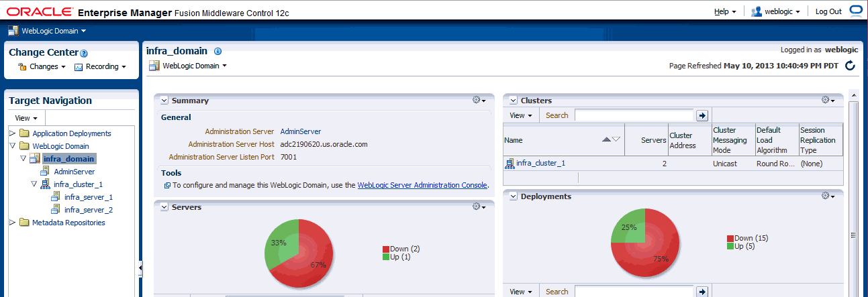Collapse the Servers panel section

point(164,207)
